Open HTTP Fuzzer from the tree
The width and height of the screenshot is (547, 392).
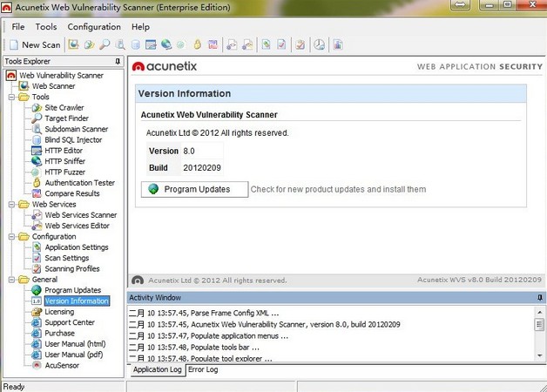pos(64,172)
